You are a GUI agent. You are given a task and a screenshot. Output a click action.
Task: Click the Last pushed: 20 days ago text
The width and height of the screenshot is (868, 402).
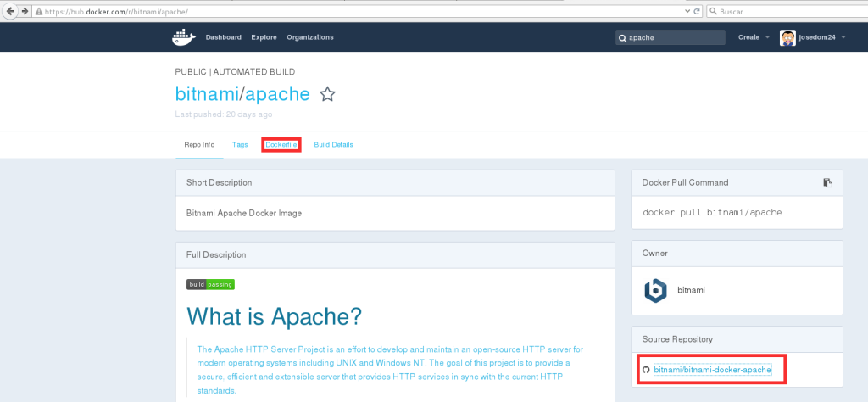click(223, 114)
